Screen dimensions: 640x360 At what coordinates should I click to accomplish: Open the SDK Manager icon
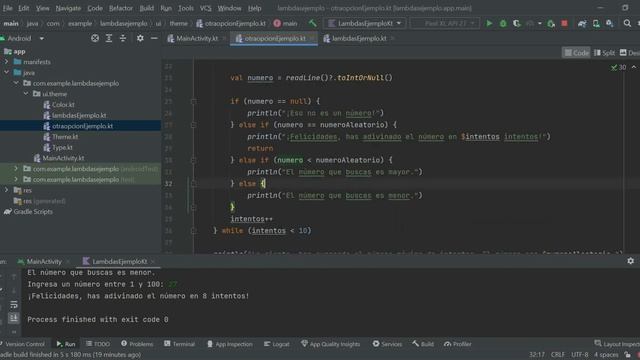click(x=610, y=24)
